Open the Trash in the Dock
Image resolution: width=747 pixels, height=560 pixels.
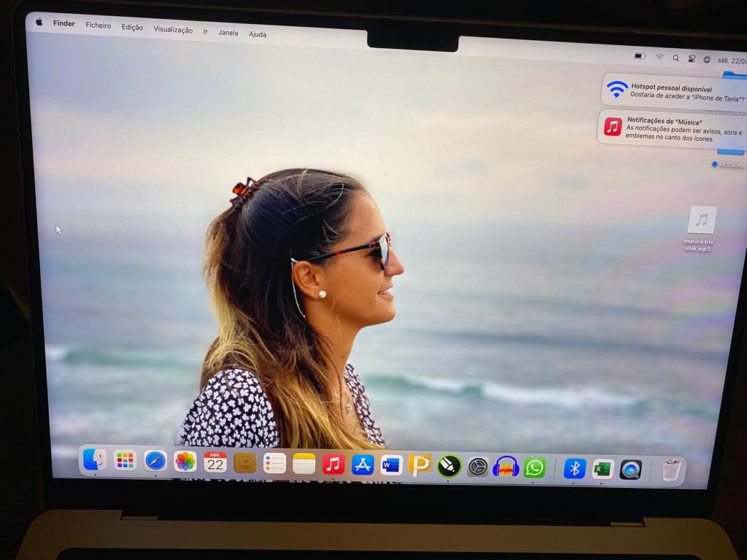pyautogui.click(x=672, y=470)
